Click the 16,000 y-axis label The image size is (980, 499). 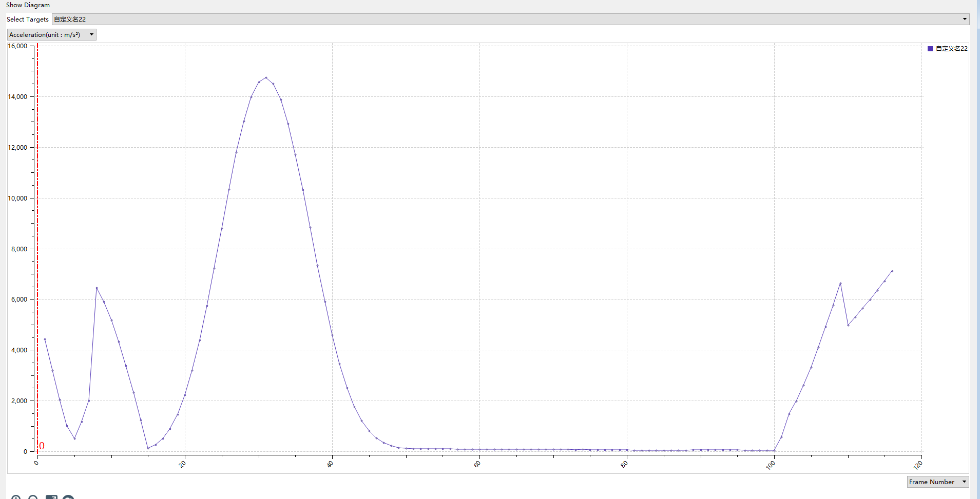point(17,46)
